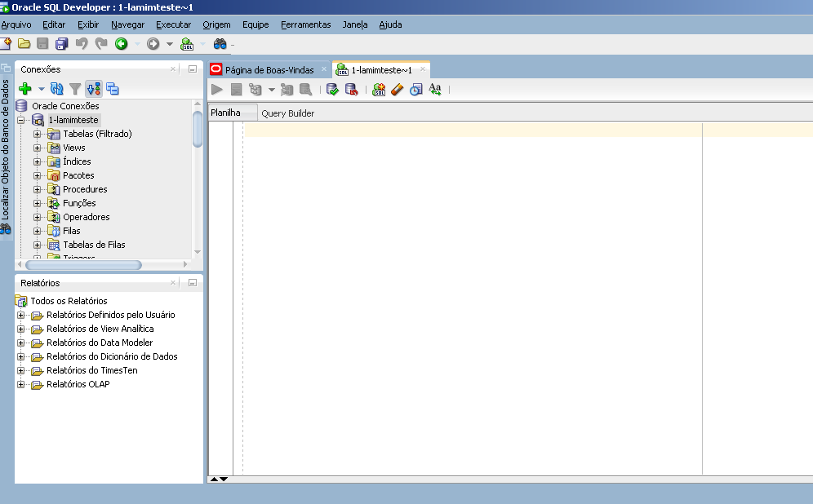Select Todos os Relatórios root item
Image resolution: width=813 pixels, height=504 pixels.
pyautogui.click(x=69, y=302)
